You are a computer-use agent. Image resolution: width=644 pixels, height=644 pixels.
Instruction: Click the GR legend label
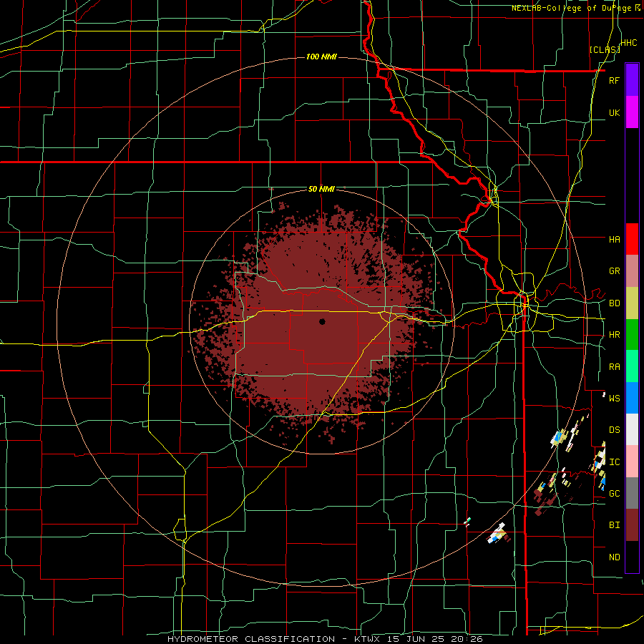click(614, 271)
